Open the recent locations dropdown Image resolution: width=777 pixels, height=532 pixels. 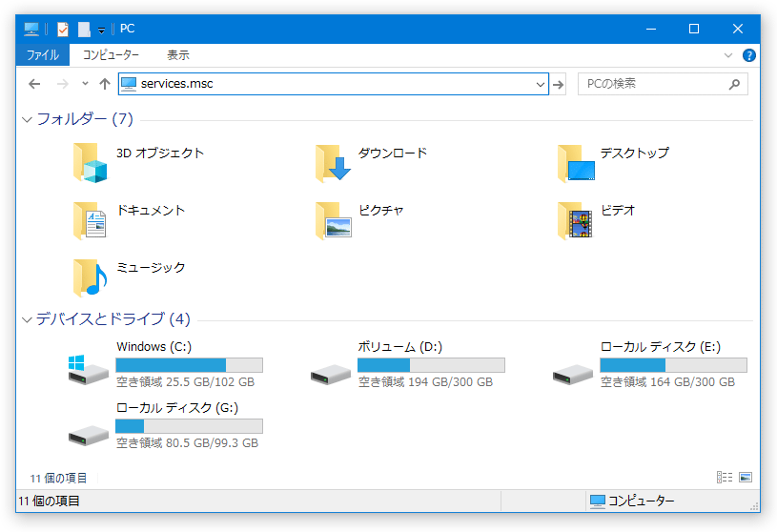[85, 84]
